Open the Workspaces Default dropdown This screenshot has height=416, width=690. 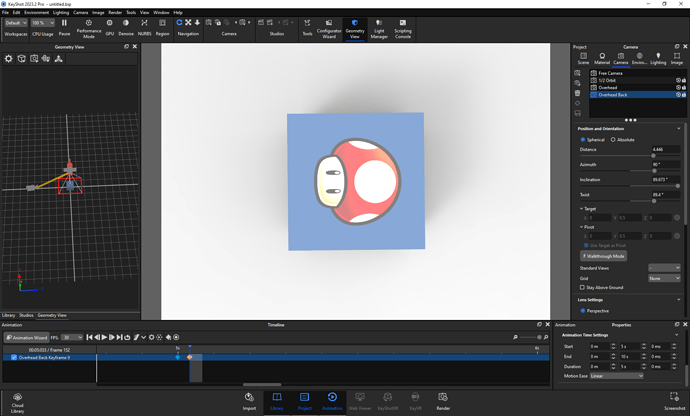(x=16, y=23)
